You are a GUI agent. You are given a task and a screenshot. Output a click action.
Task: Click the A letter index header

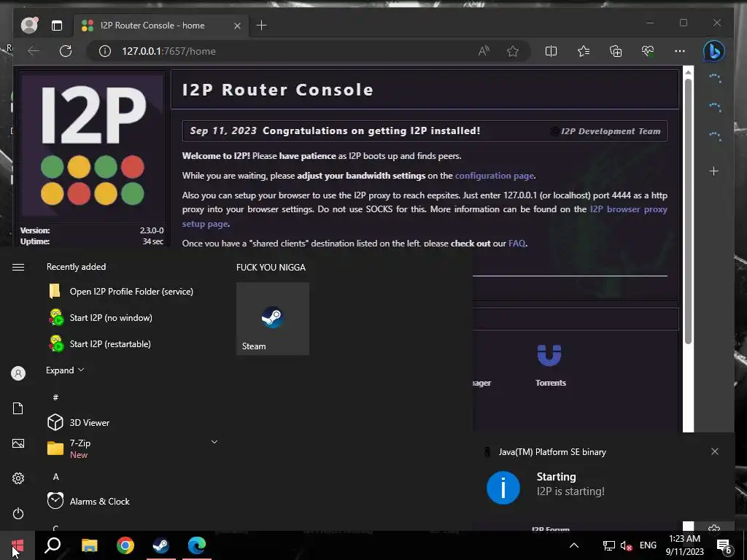click(x=55, y=477)
